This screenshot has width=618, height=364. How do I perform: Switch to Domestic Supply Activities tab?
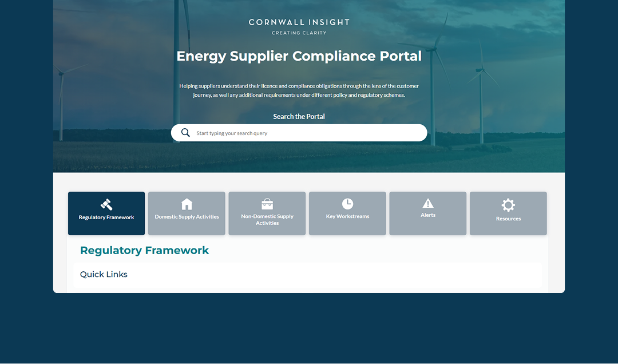click(x=187, y=213)
